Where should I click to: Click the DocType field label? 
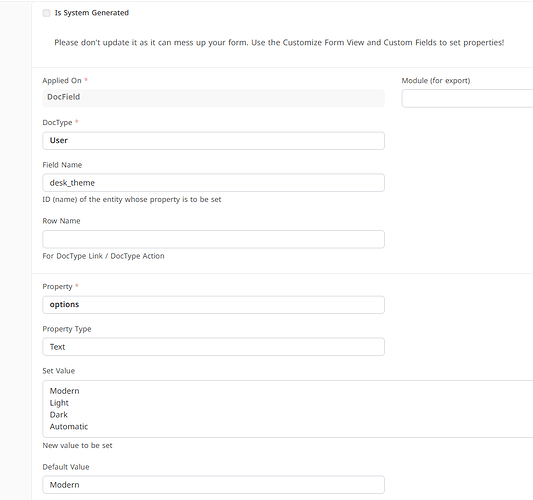(x=57, y=122)
